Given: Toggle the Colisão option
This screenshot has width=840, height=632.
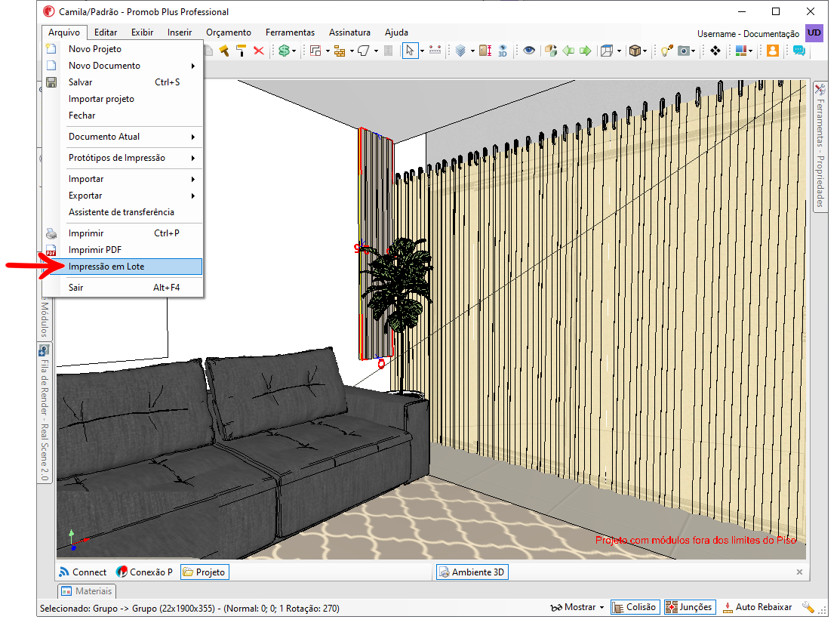Looking at the screenshot, I should pyautogui.click(x=634, y=607).
